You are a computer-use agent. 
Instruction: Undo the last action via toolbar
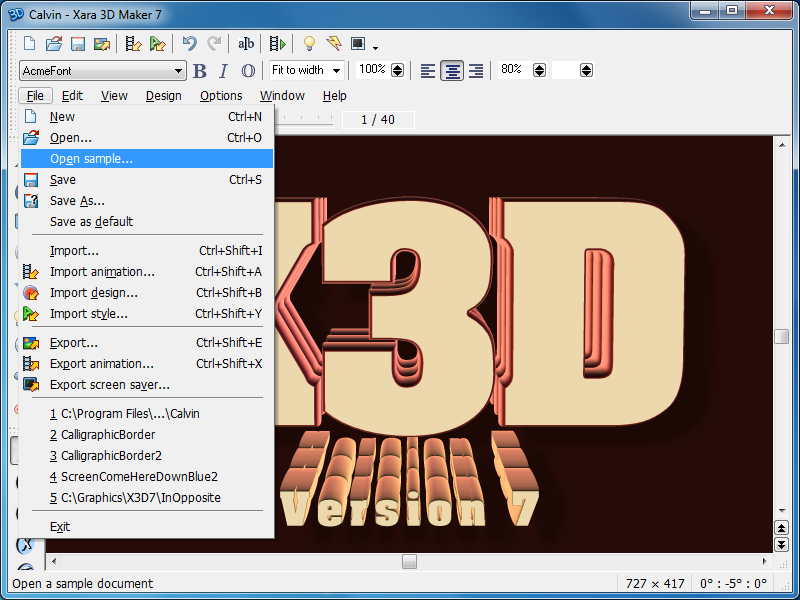(x=189, y=44)
